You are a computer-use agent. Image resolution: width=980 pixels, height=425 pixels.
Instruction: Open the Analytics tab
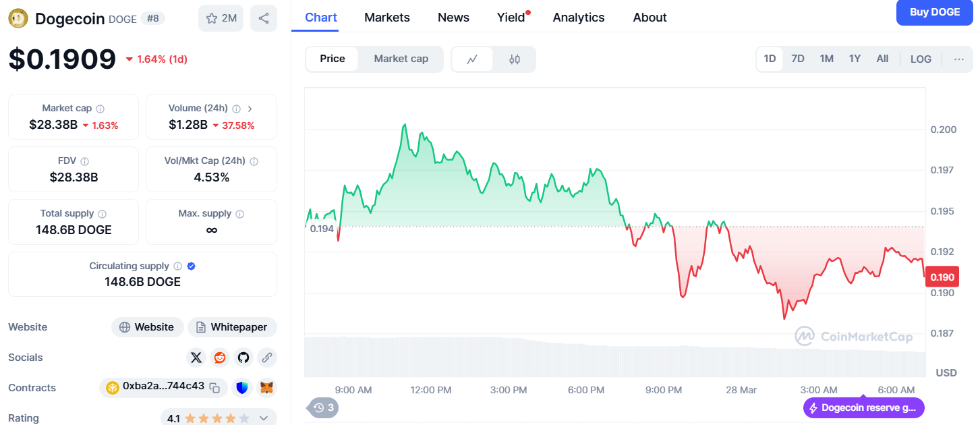(579, 18)
